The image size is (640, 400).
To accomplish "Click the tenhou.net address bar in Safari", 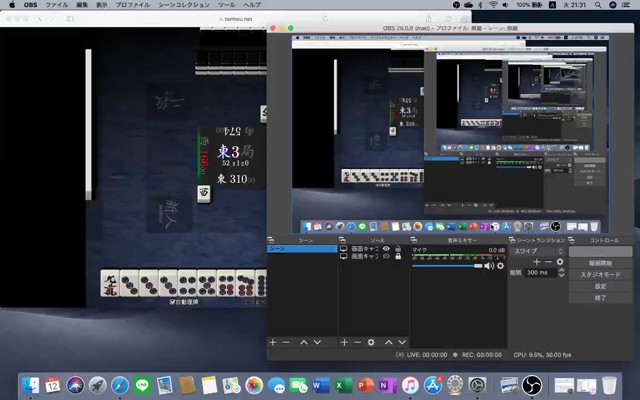I will click(x=236, y=19).
